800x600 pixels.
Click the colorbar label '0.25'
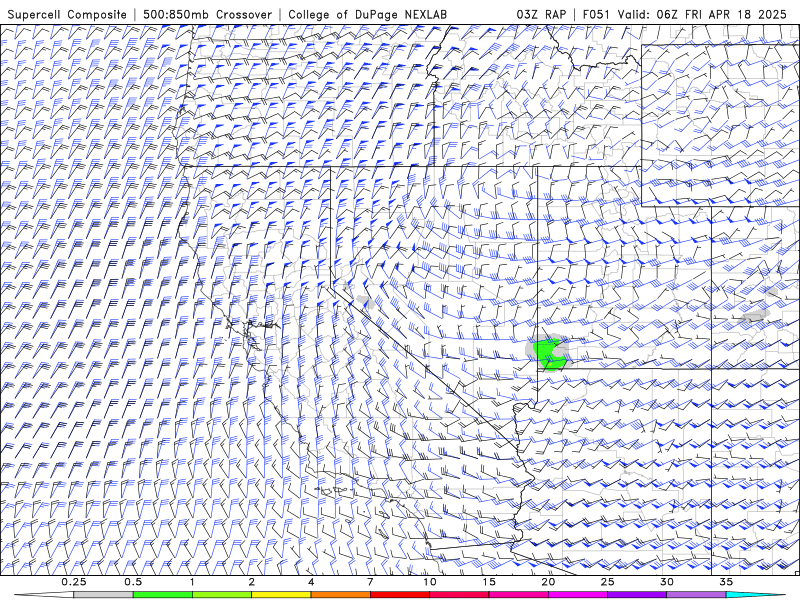click(x=74, y=582)
